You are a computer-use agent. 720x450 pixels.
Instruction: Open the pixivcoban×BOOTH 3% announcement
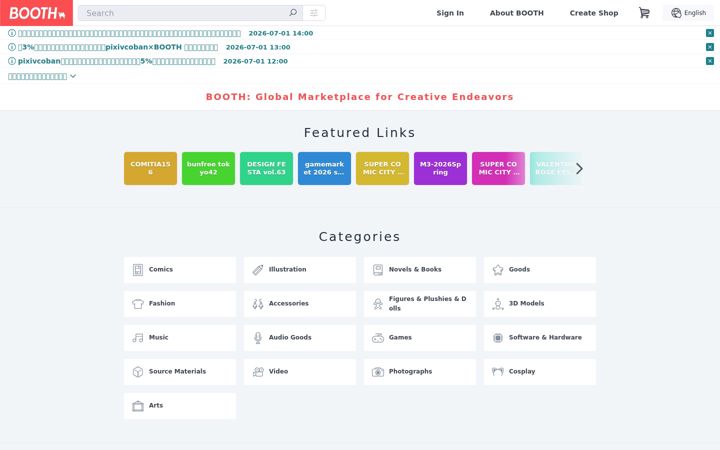pos(118,47)
